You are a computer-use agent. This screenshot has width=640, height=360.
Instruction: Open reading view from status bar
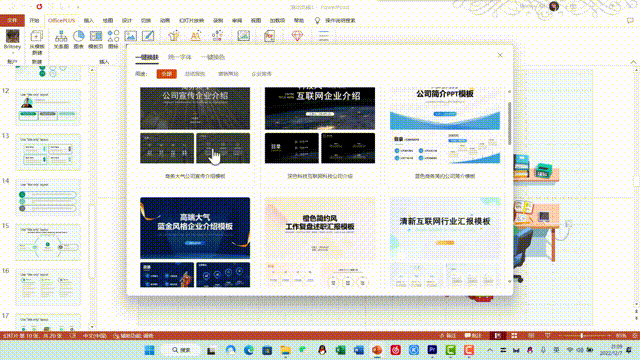pyautogui.click(x=531, y=336)
